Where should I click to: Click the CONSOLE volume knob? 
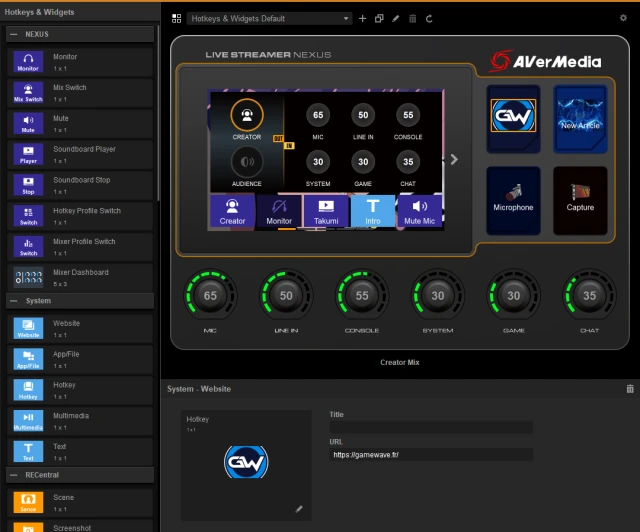362,295
